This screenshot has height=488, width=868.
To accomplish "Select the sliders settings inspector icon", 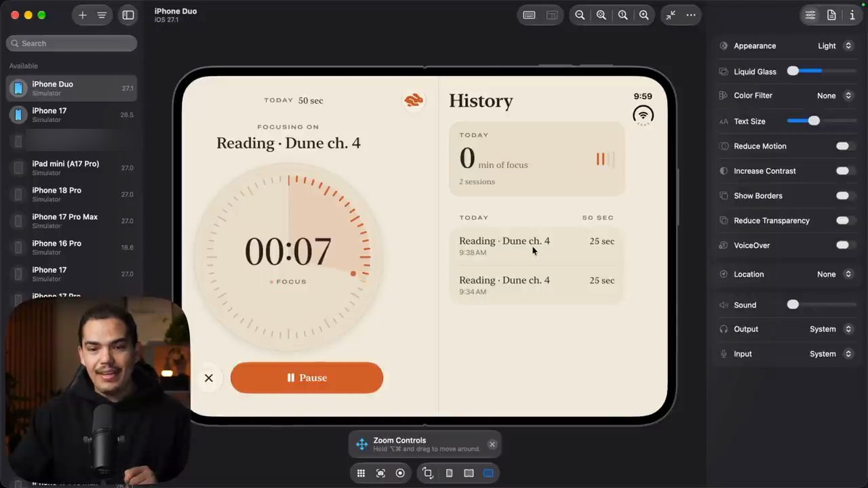I will [x=810, y=15].
